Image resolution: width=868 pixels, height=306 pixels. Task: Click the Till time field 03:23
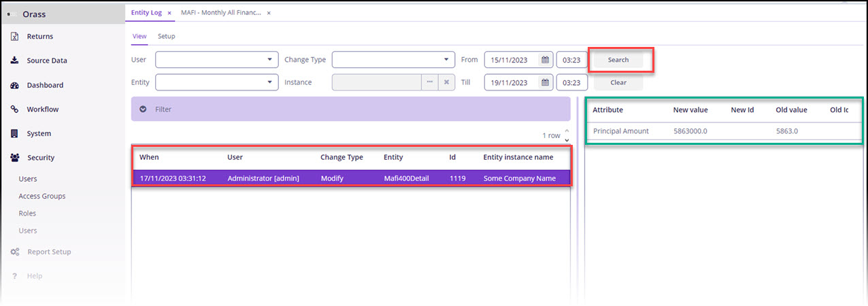coord(572,82)
